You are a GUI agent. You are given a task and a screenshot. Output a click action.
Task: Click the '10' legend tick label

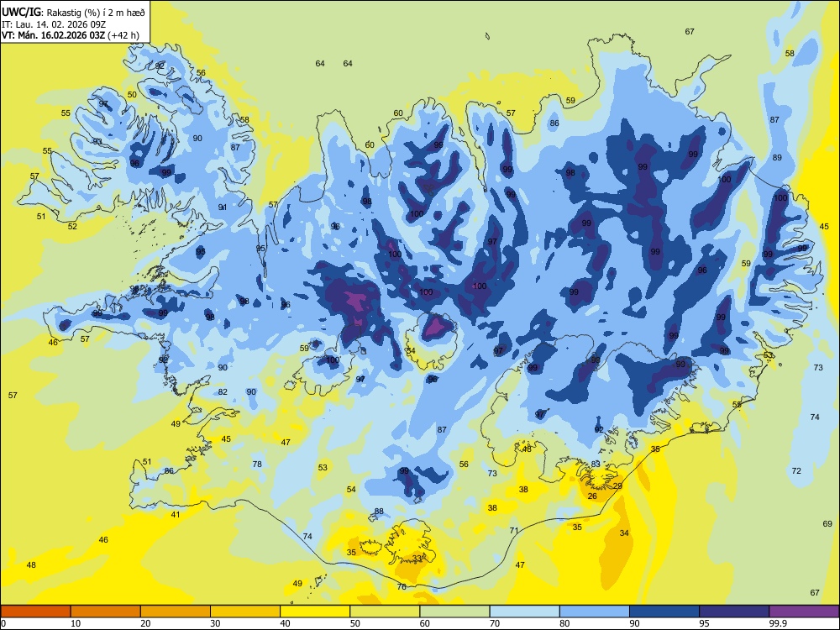click(x=76, y=623)
